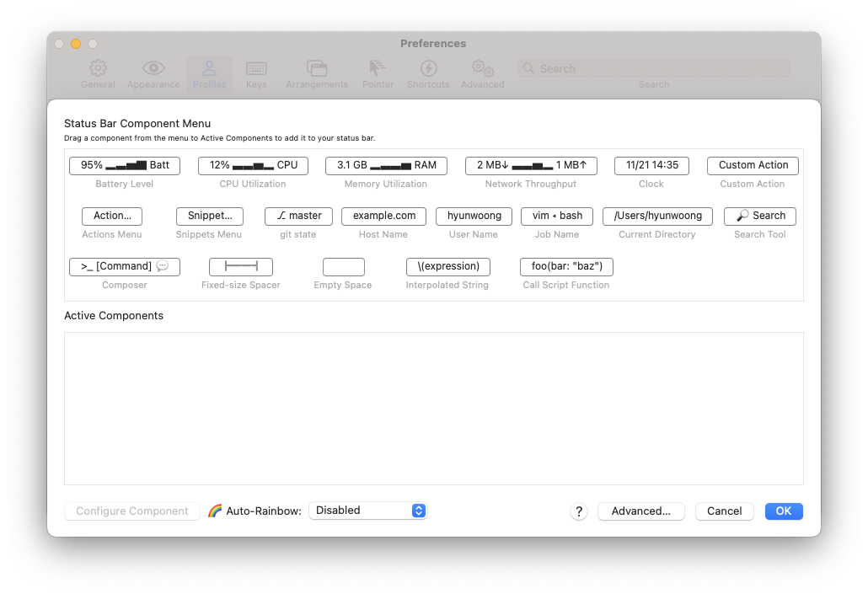Image resolution: width=868 pixels, height=599 pixels.
Task: Select the User Name hyunwoong component
Action: [x=474, y=216]
